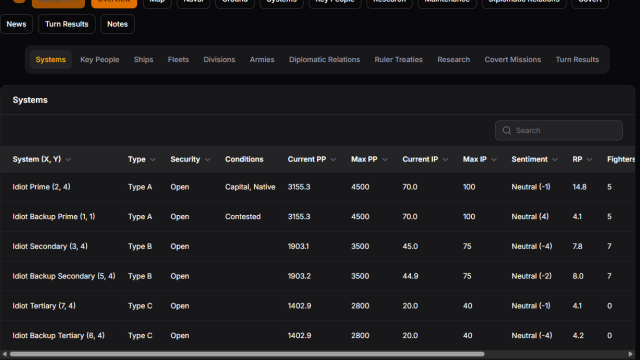Click RP value 8.0

tap(578, 276)
